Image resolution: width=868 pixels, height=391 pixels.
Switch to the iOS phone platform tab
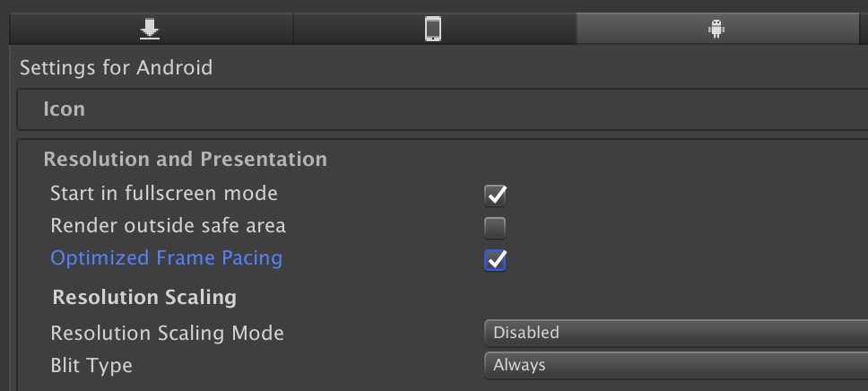(x=433, y=30)
